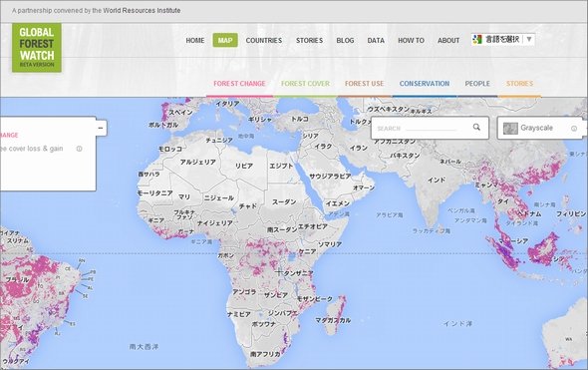This screenshot has width=588, height=370.
Task: Open the Data menu item
Action: click(376, 41)
